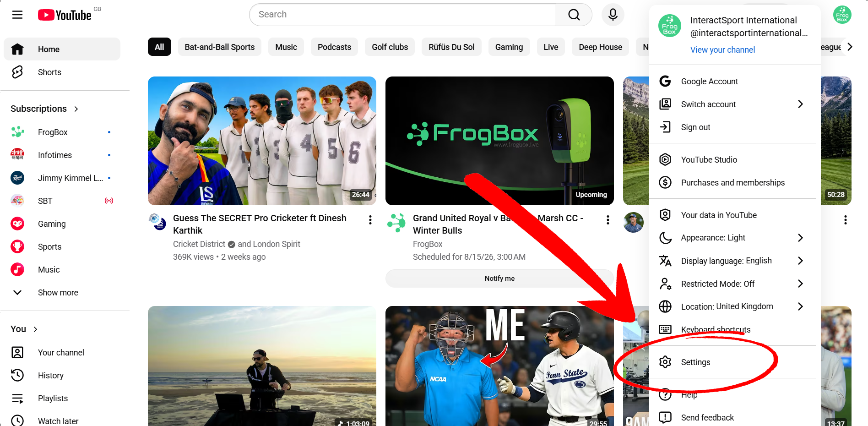
Task: Open Playlists in the sidebar
Action: [x=62, y=399]
